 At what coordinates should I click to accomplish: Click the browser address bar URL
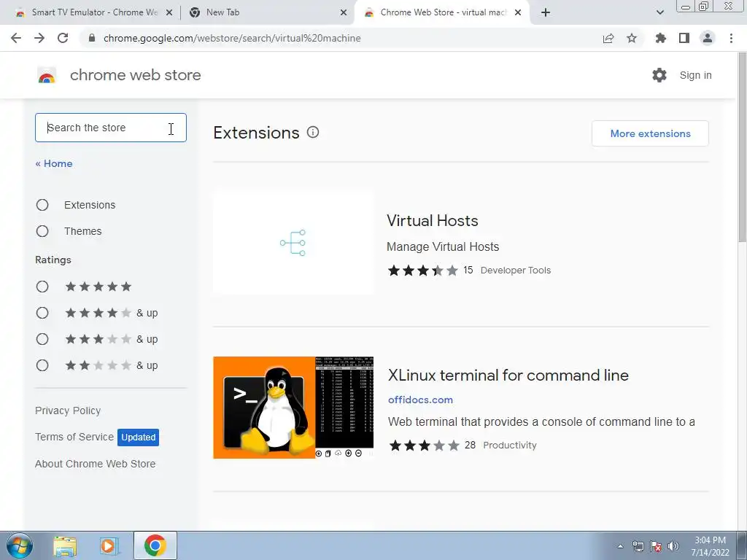[x=232, y=38]
